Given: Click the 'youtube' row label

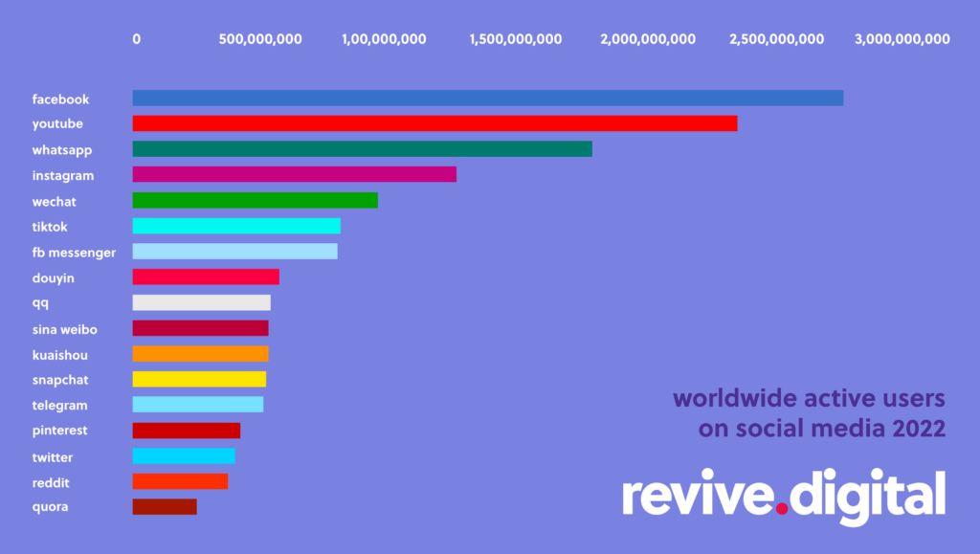Looking at the screenshot, I should [x=57, y=123].
